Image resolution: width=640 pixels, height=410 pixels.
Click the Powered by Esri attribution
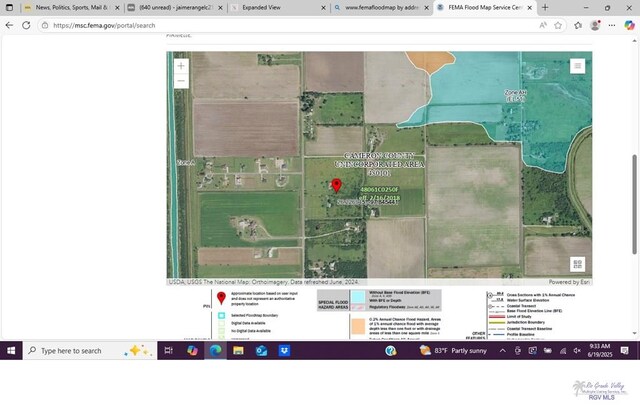click(569, 282)
